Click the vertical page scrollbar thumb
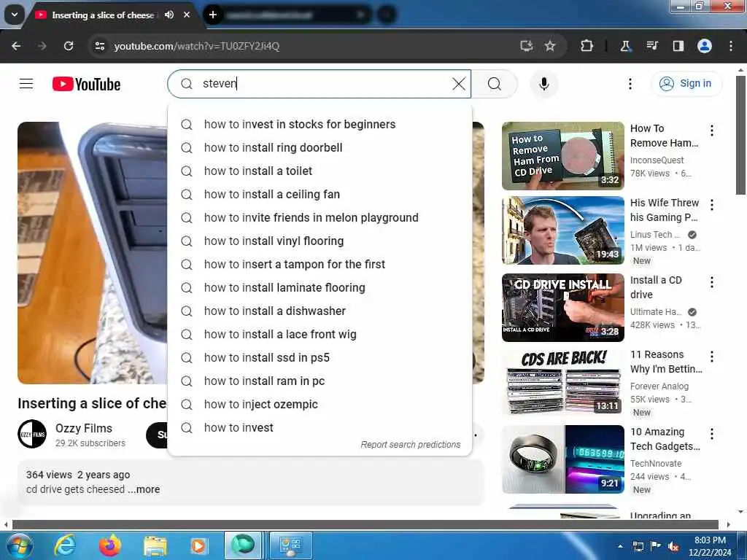The height and width of the screenshot is (560, 747). (740, 135)
